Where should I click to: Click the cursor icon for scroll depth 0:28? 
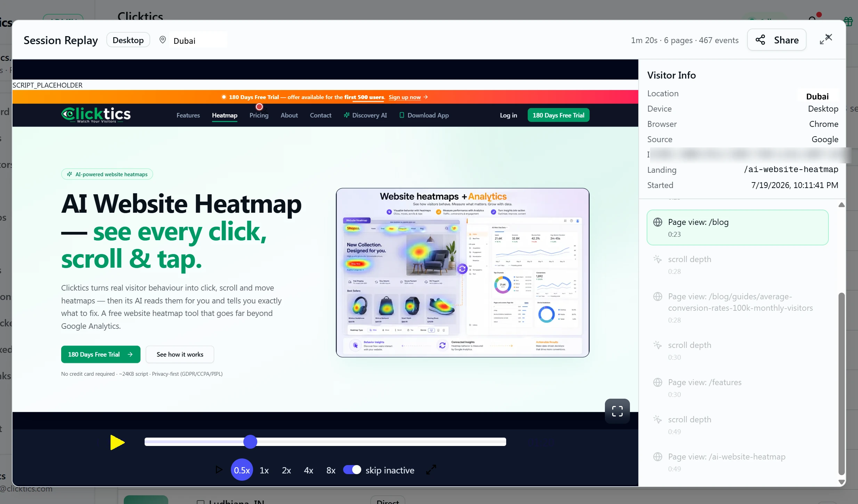[657, 259]
